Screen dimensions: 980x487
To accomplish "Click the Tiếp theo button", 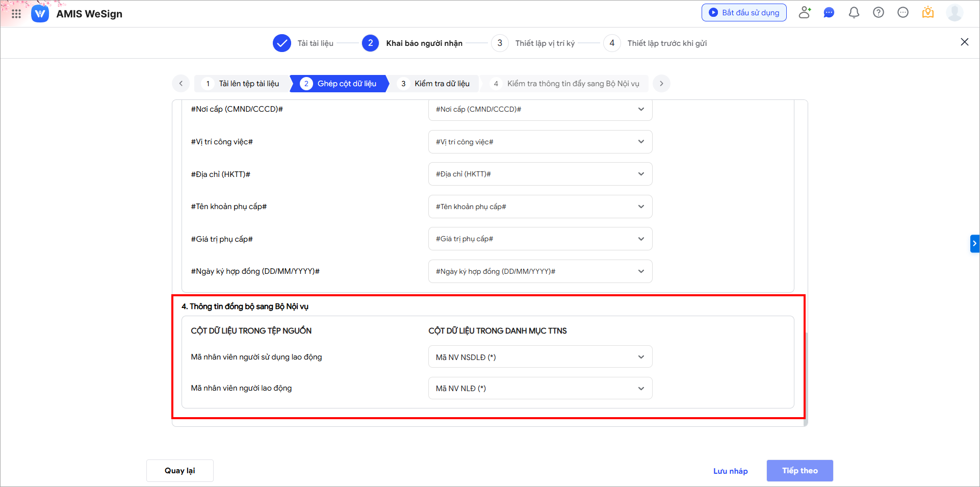I will 800,471.
